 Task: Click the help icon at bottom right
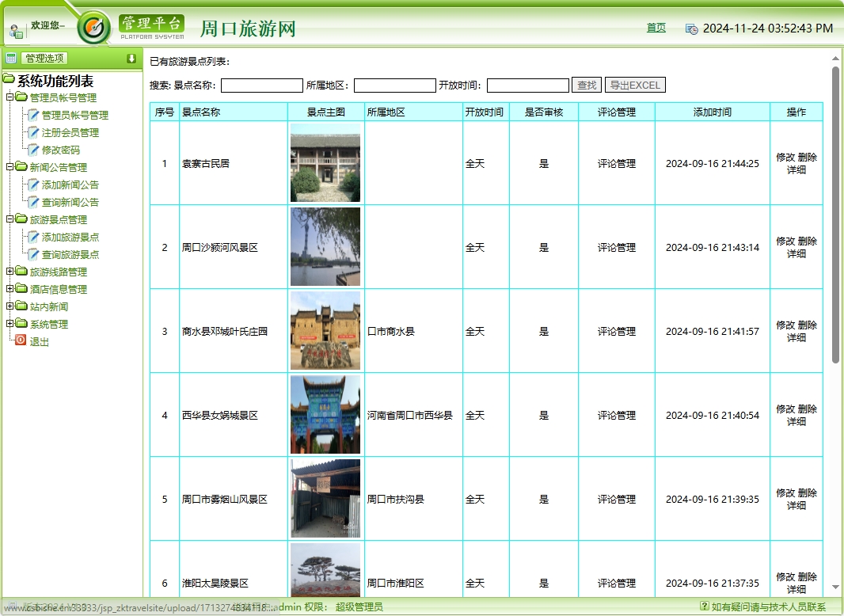tap(705, 606)
